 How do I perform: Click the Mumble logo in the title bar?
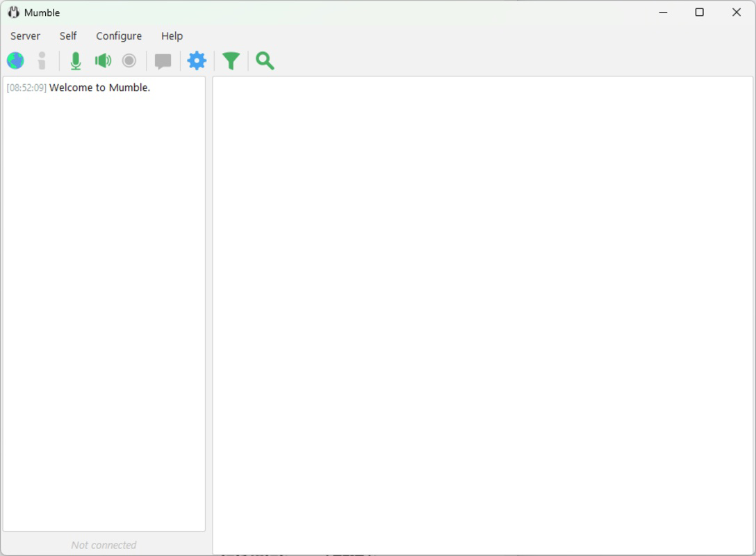click(x=13, y=12)
